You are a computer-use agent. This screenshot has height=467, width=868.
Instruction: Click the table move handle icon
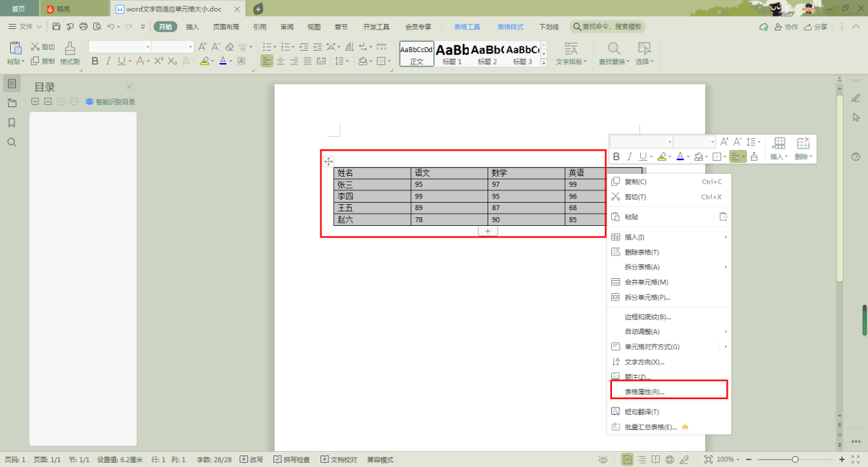[x=328, y=161]
